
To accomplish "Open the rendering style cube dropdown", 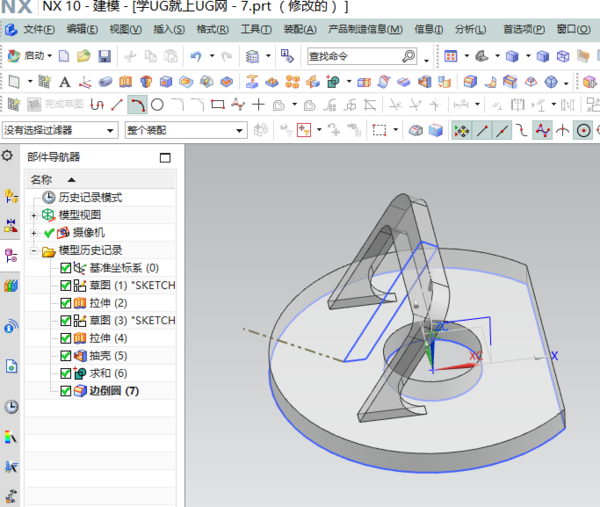I will click(x=528, y=56).
